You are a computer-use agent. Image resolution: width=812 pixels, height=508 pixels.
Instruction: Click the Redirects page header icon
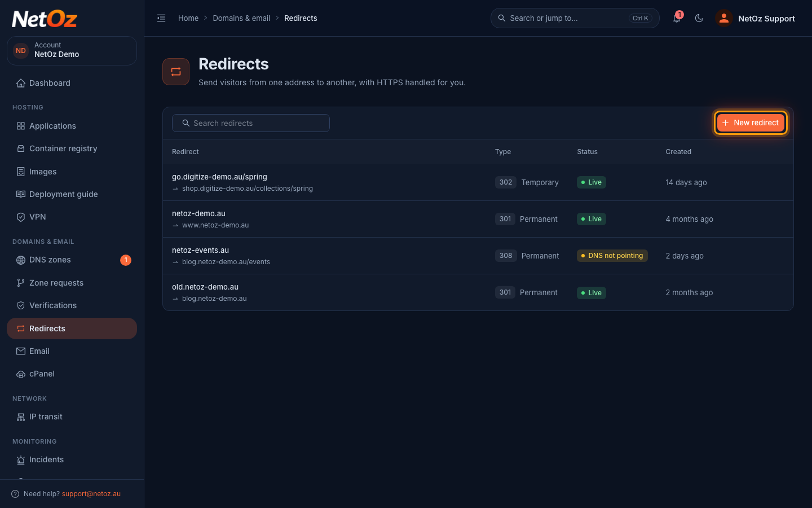pyautogui.click(x=176, y=72)
